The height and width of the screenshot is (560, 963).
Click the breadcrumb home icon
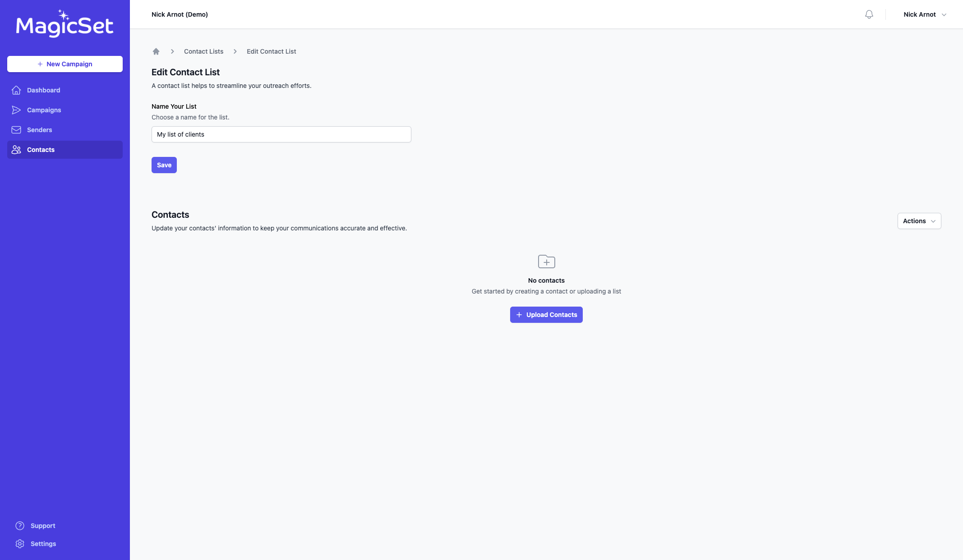click(x=156, y=51)
